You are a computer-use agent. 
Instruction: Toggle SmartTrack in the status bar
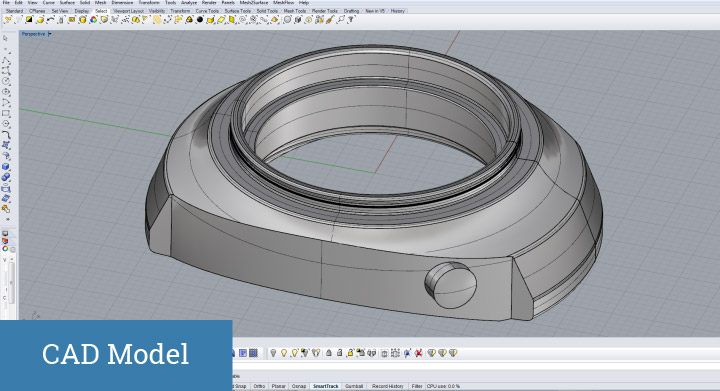tap(326, 386)
